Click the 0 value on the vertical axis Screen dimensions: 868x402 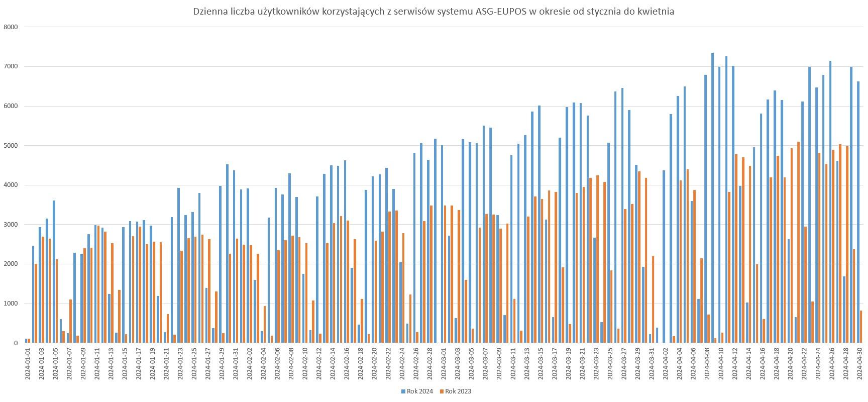click(16, 343)
